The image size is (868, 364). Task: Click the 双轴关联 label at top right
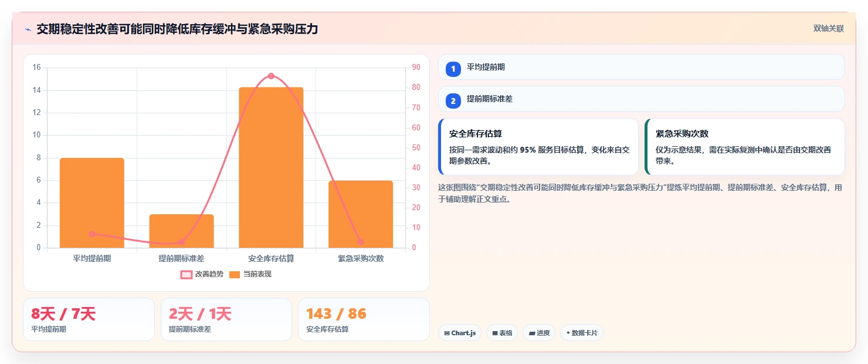(828, 29)
